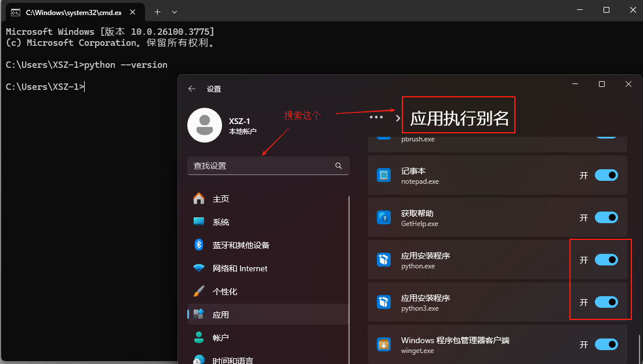This screenshot has width=643, height=364.
Task: Select the 系统 system category
Action: (220, 222)
